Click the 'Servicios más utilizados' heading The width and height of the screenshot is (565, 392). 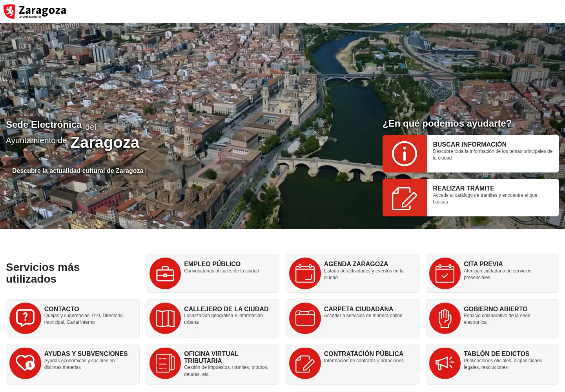pyautogui.click(x=43, y=273)
